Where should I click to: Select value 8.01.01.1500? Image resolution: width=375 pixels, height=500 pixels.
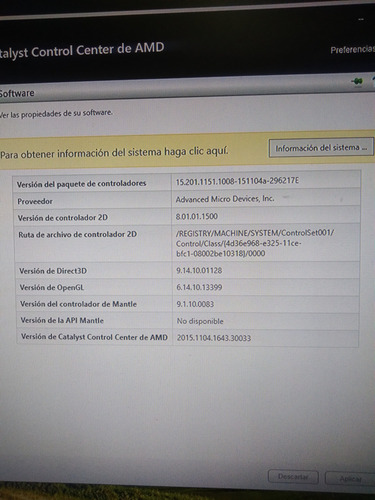point(197,216)
